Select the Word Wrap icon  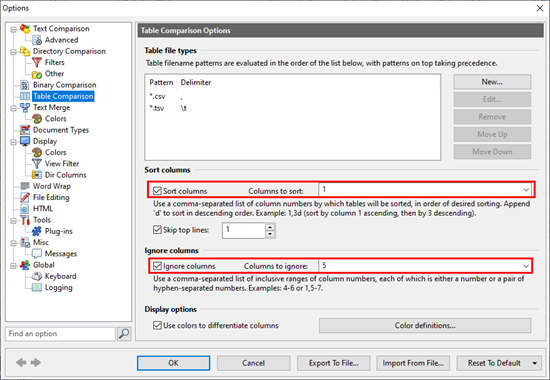(25, 186)
